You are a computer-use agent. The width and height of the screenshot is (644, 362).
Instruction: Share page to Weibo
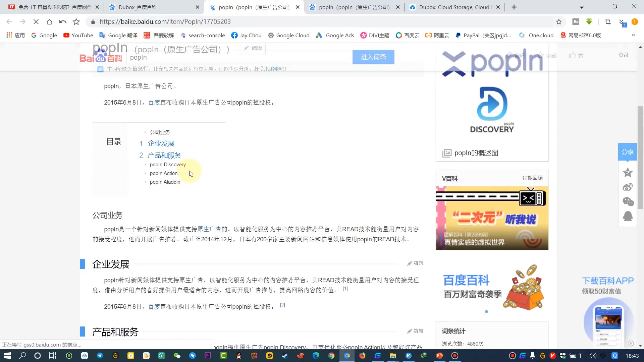coord(628,187)
